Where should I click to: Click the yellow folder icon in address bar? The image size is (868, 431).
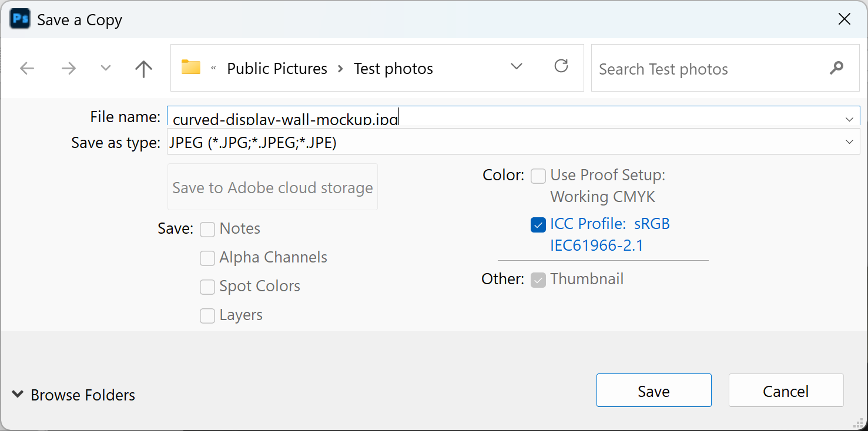(x=191, y=68)
